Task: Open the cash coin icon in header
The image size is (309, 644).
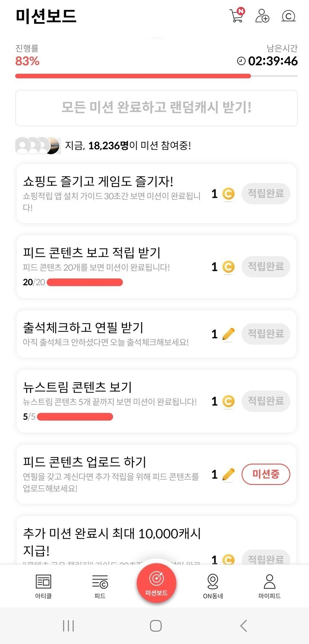Action: 289,16
